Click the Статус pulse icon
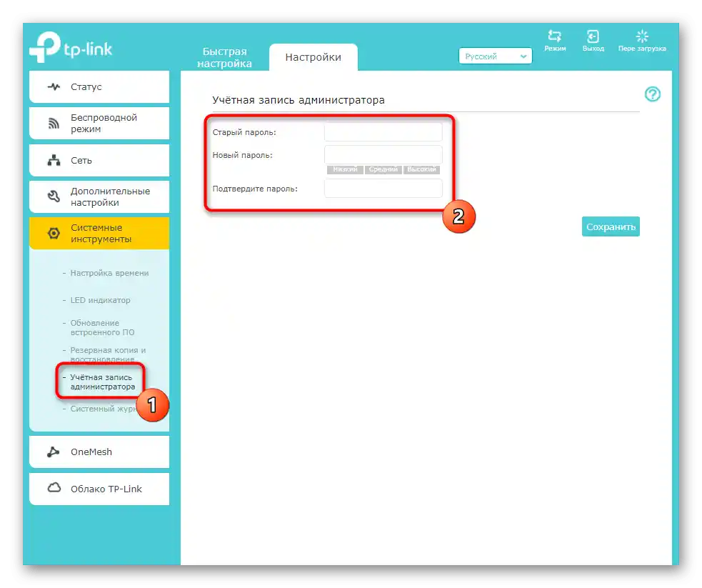This screenshot has height=588, width=702. [54, 87]
